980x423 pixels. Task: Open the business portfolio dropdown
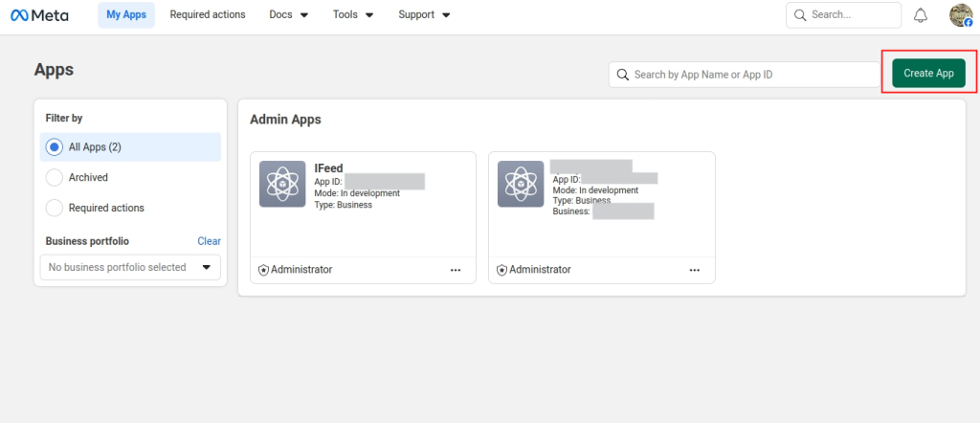[130, 267]
